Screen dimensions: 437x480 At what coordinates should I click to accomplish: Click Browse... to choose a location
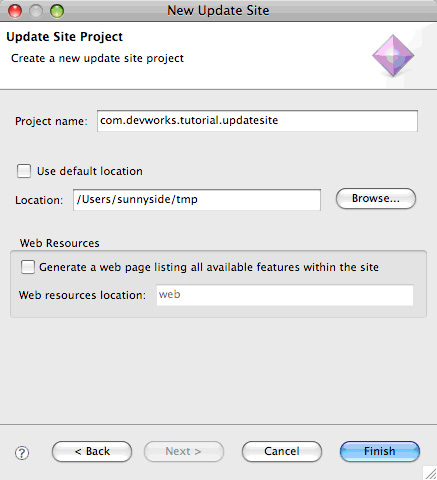point(376,199)
